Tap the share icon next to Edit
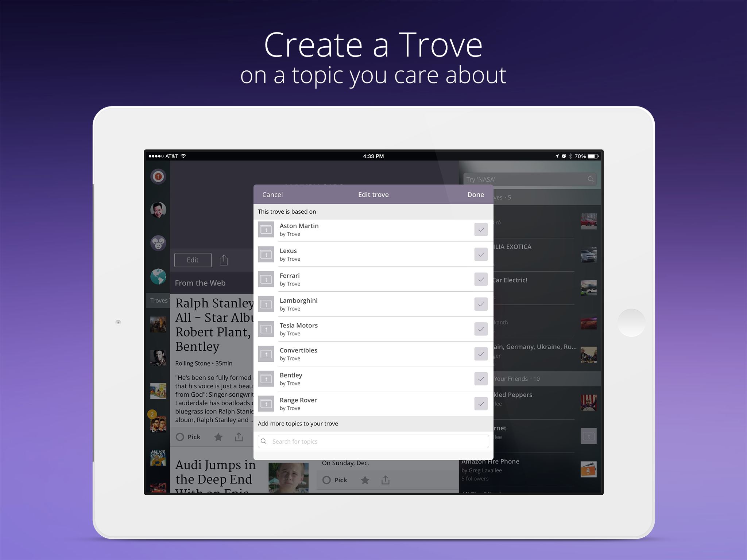Image resolution: width=747 pixels, height=560 pixels. pyautogui.click(x=224, y=260)
